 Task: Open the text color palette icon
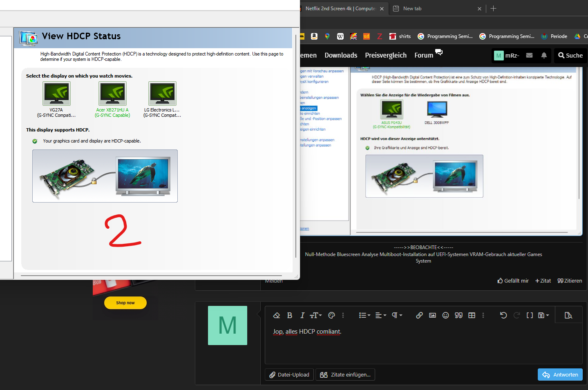click(332, 315)
